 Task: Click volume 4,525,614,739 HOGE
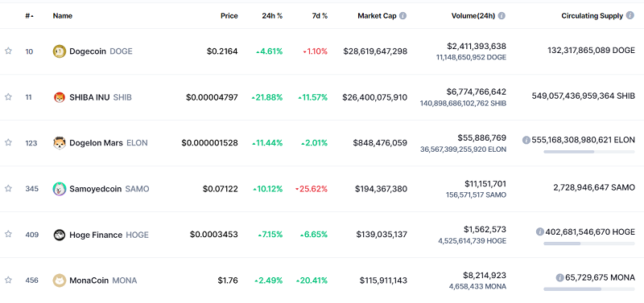tap(472, 240)
